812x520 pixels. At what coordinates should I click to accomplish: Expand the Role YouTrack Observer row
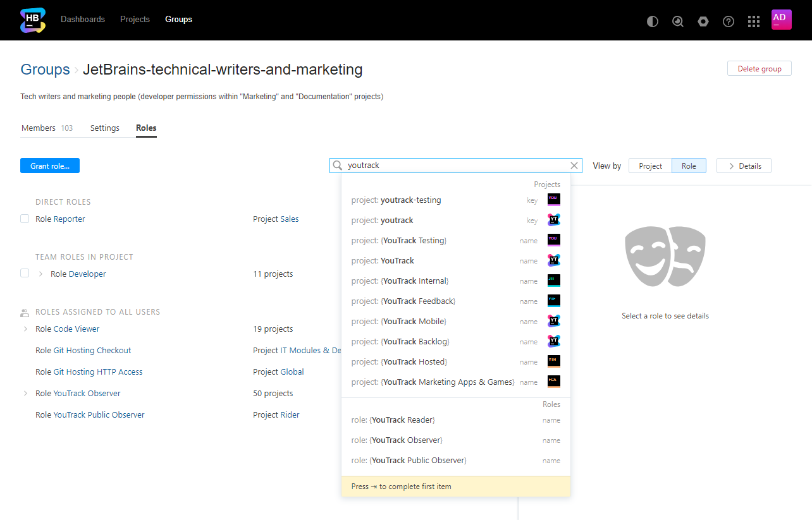pyautogui.click(x=26, y=394)
